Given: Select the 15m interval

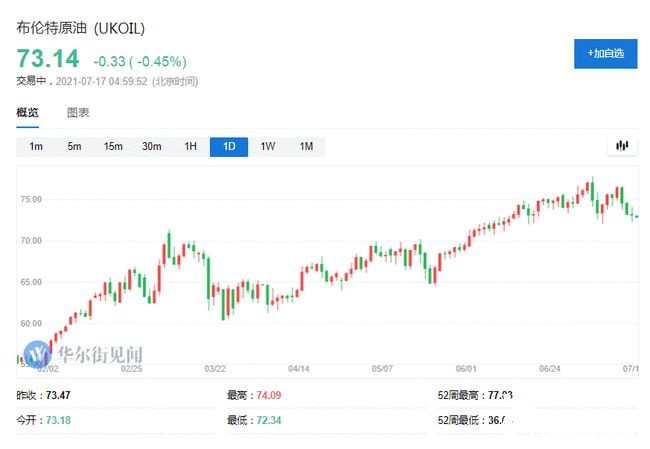Looking at the screenshot, I should 113,147.
